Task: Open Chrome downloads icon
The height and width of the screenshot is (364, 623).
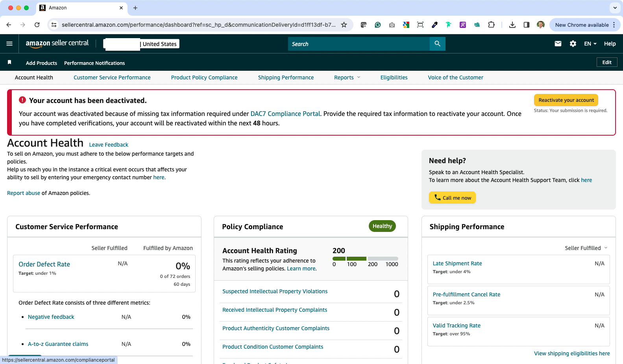Action: coord(512,25)
